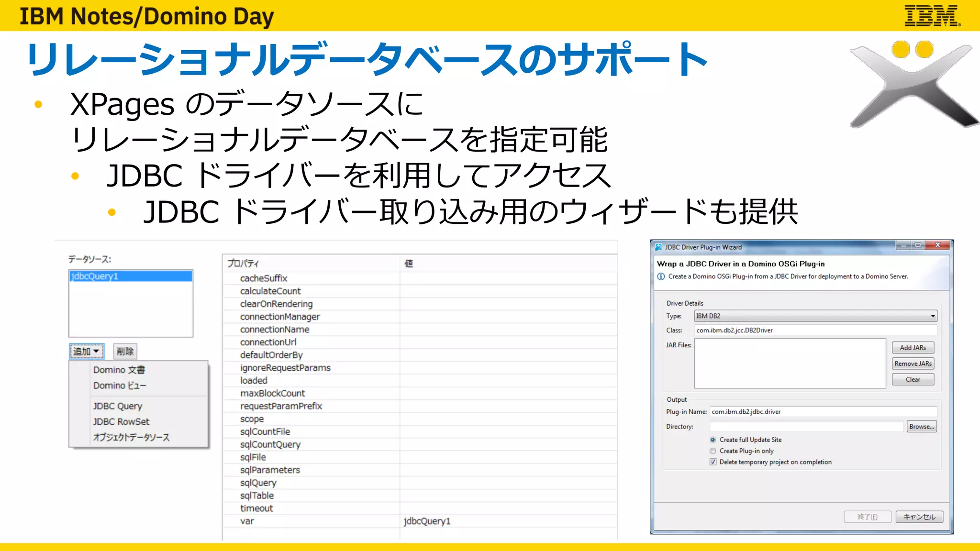Click the JAR Files list box
This screenshot has width=980, height=551.
(x=790, y=364)
